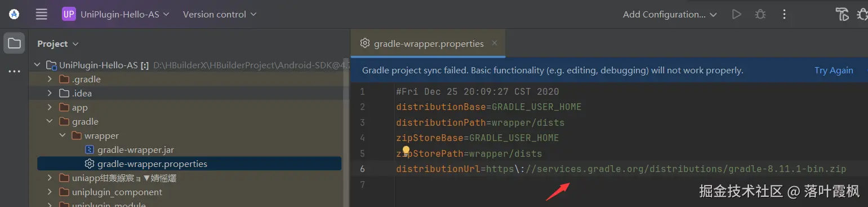Viewport: 868px width, 207px height.
Task: Open the Project tool window folder icon
Action: coord(14,43)
